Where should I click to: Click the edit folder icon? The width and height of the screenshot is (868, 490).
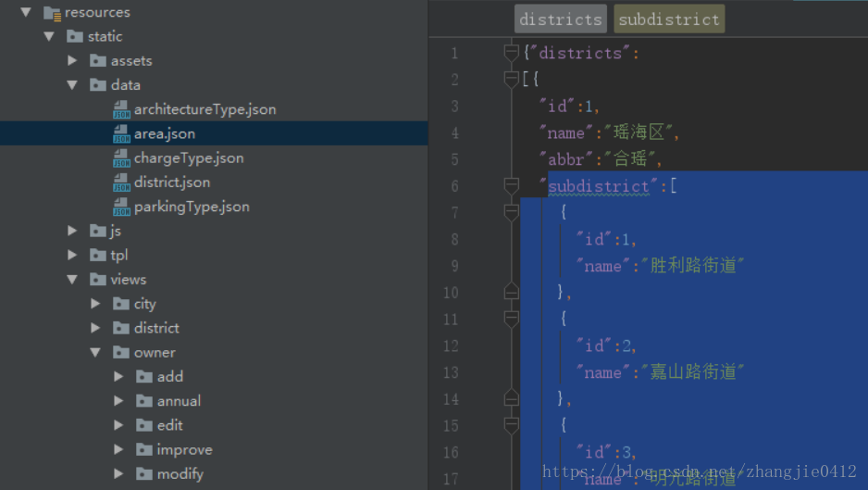(x=144, y=424)
